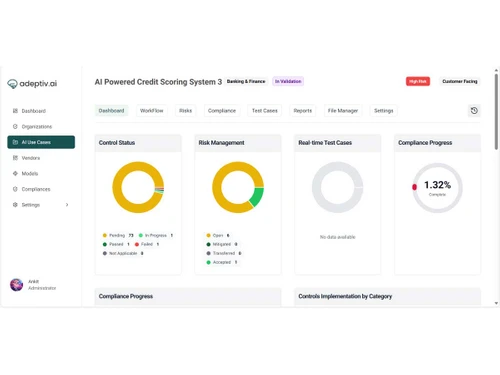Open the history clock icon button
Viewport: 500px width, 375px height.
(x=474, y=111)
